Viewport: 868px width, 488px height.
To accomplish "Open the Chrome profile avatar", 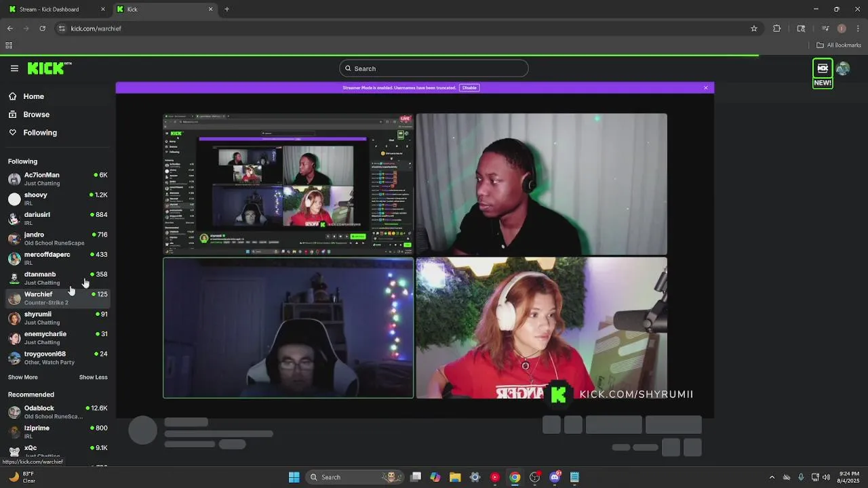I will [842, 28].
